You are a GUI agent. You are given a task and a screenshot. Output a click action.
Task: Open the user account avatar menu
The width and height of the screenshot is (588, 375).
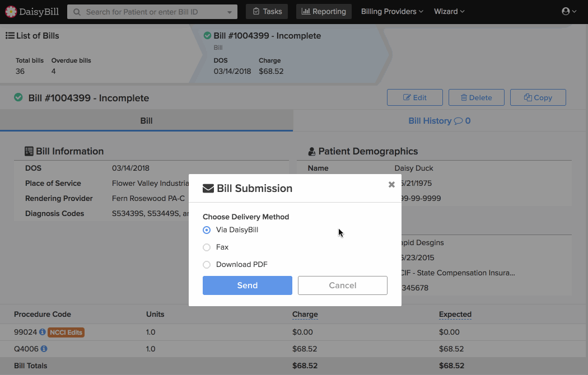click(569, 11)
